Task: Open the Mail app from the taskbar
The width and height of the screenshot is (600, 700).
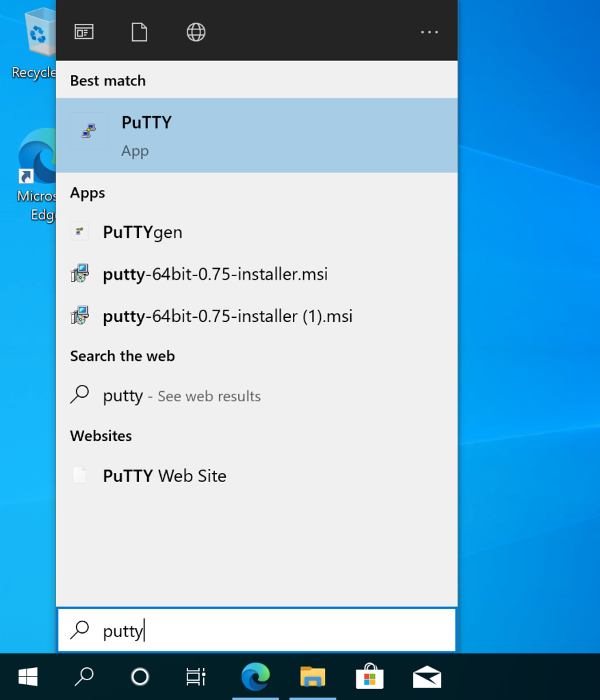Action: tap(427, 677)
